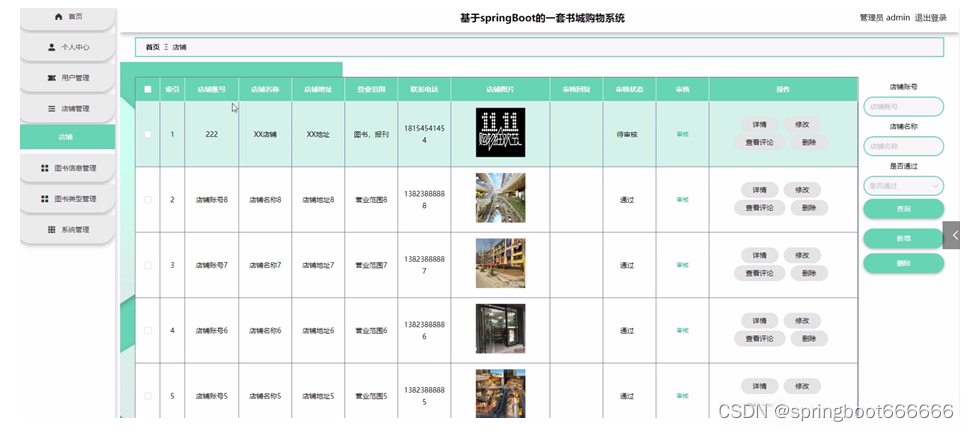Check the checkbox for row 店铺账号8
Screen dimensions: 969x431
pyautogui.click(x=148, y=200)
